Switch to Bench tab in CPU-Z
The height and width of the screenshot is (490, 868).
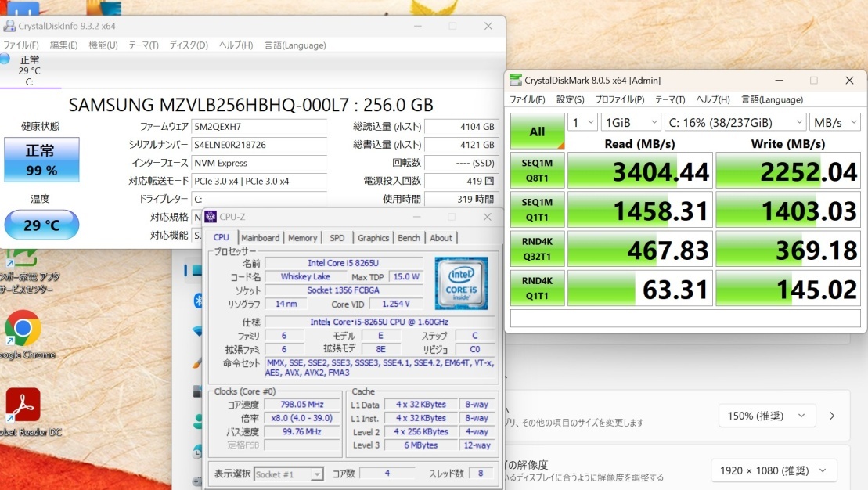click(409, 238)
